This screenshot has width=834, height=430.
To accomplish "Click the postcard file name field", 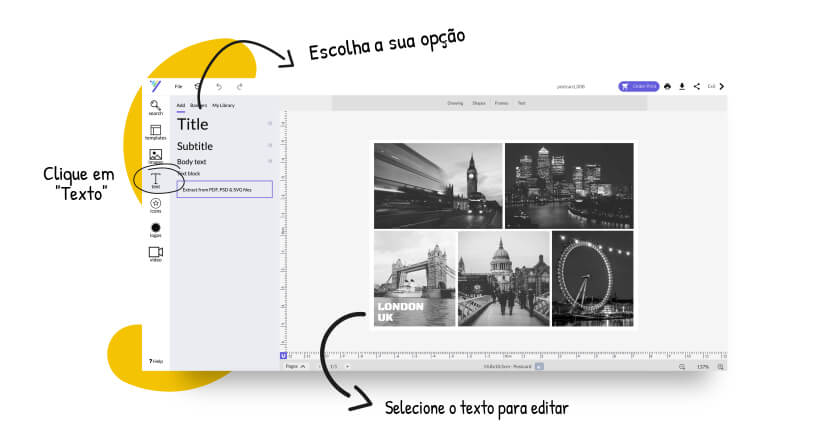I will click(x=571, y=86).
